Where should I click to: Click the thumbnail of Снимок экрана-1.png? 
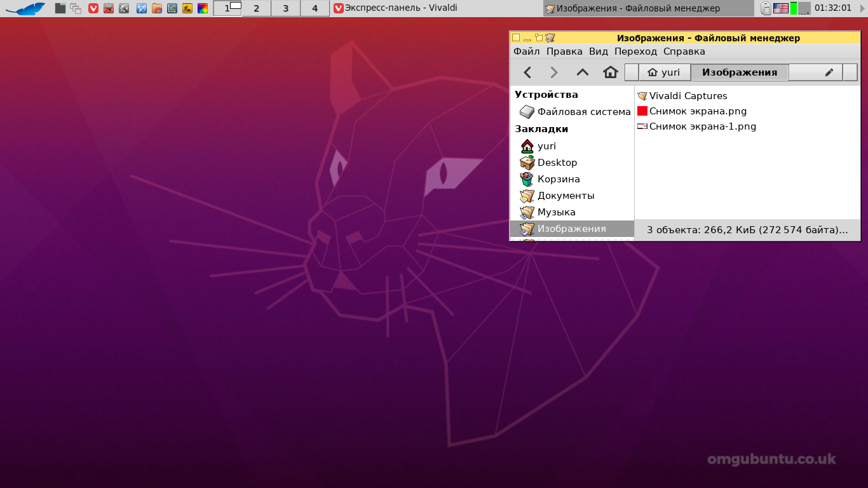coord(642,126)
